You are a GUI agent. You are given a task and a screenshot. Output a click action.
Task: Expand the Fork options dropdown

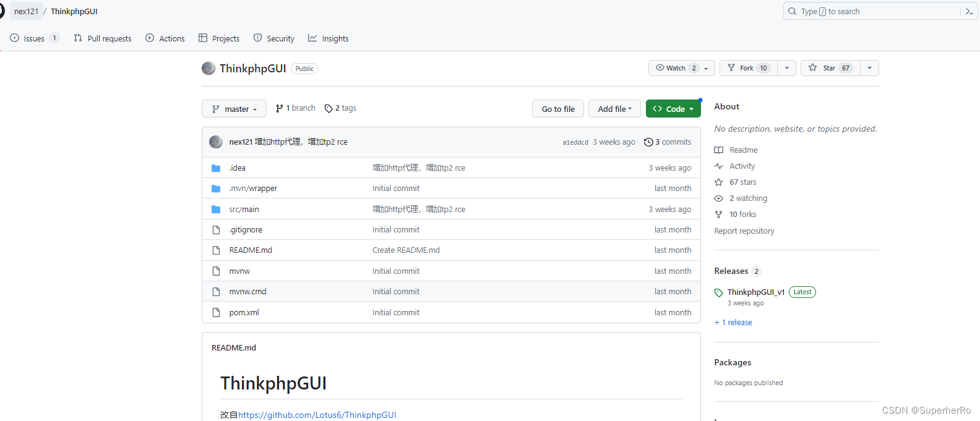click(787, 68)
